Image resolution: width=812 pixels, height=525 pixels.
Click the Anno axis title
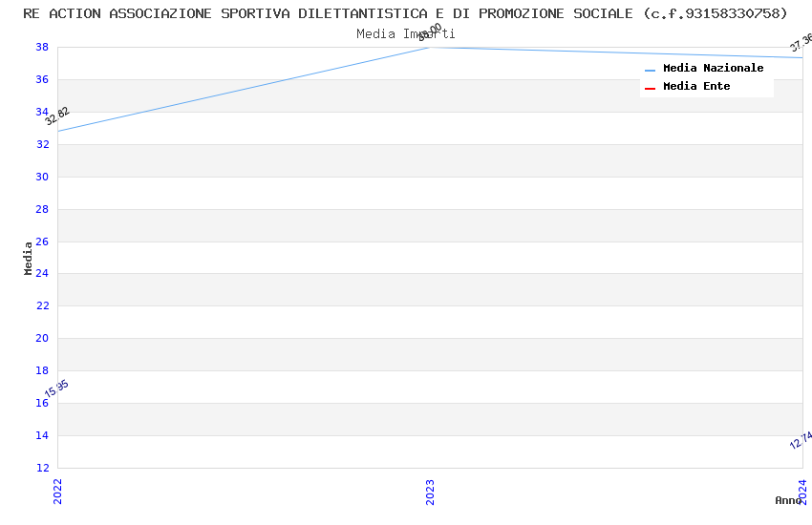tap(788, 500)
